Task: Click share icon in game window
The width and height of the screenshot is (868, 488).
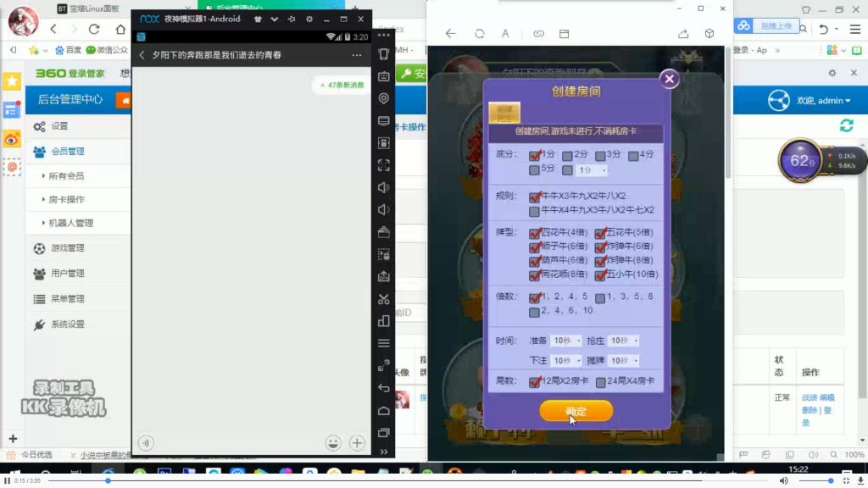Action: point(683,34)
